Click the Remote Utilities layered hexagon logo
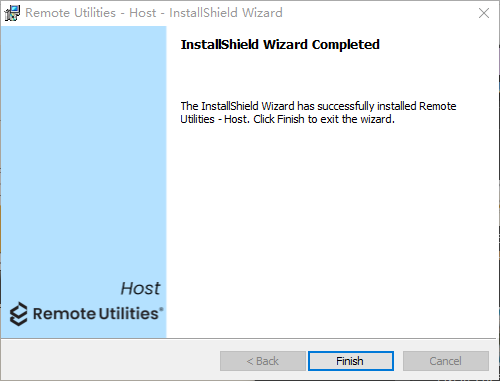500x381 pixels. click(x=18, y=314)
